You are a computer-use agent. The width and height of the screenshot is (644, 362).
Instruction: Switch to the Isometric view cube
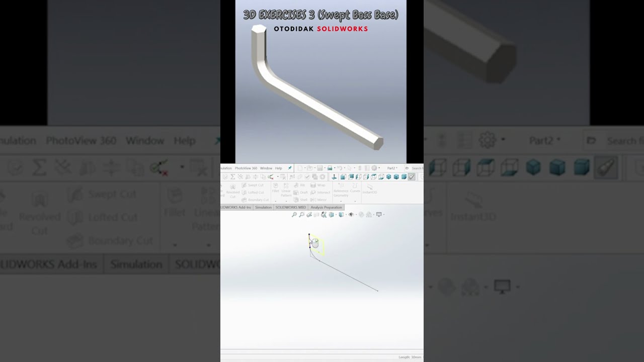389,176
